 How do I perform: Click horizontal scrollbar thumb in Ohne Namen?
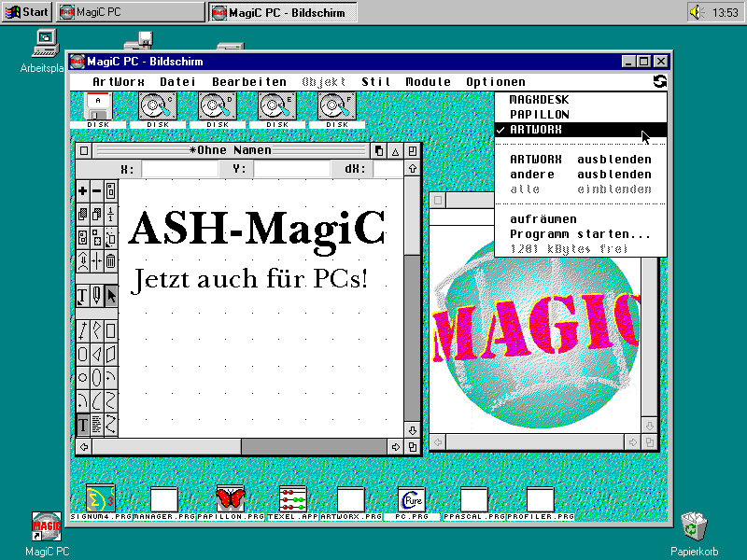click(x=167, y=447)
